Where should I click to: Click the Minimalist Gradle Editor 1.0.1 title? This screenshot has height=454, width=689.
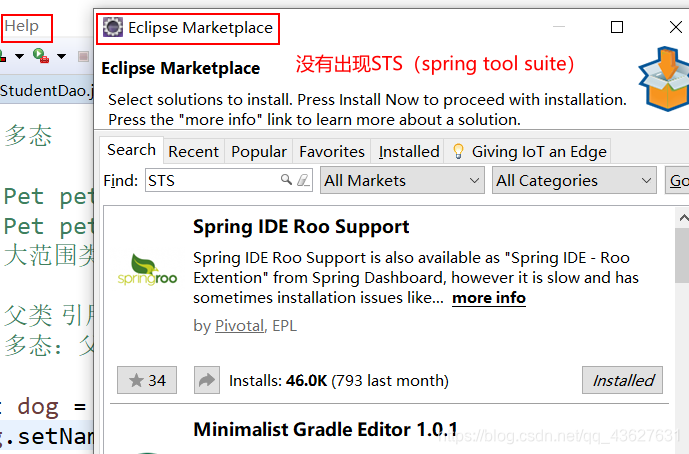[x=326, y=429]
